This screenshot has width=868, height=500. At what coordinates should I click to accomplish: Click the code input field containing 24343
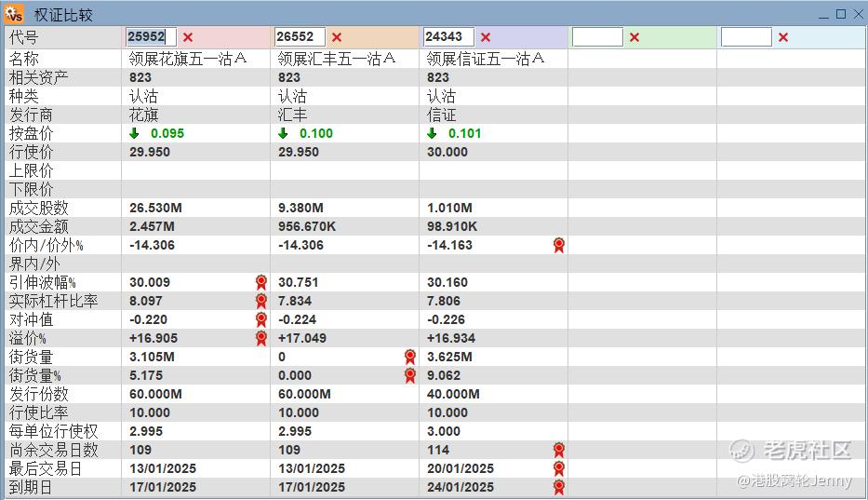point(448,37)
